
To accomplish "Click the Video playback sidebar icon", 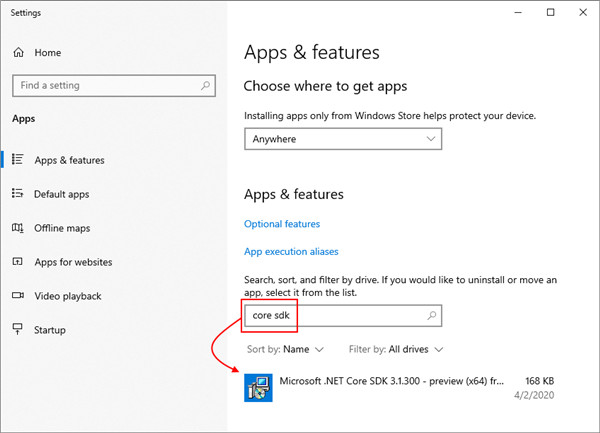I will (x=18, y=296).
